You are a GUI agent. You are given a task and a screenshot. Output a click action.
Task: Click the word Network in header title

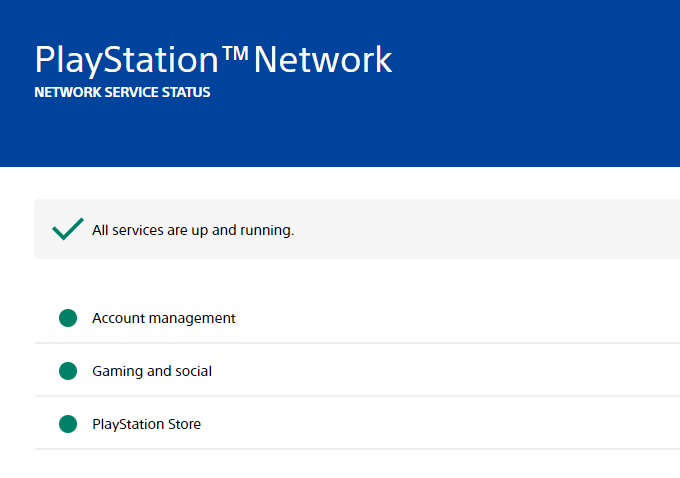[323, 60]
